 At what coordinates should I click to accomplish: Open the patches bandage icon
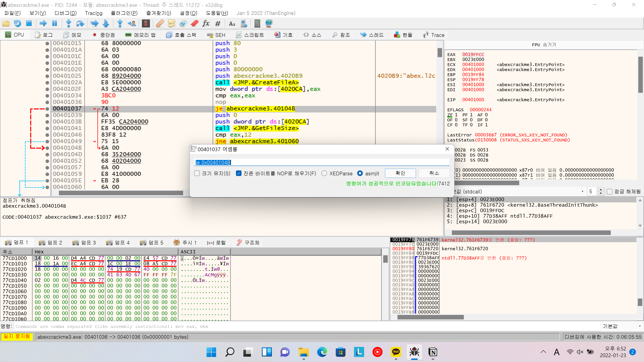click(160, 24)
